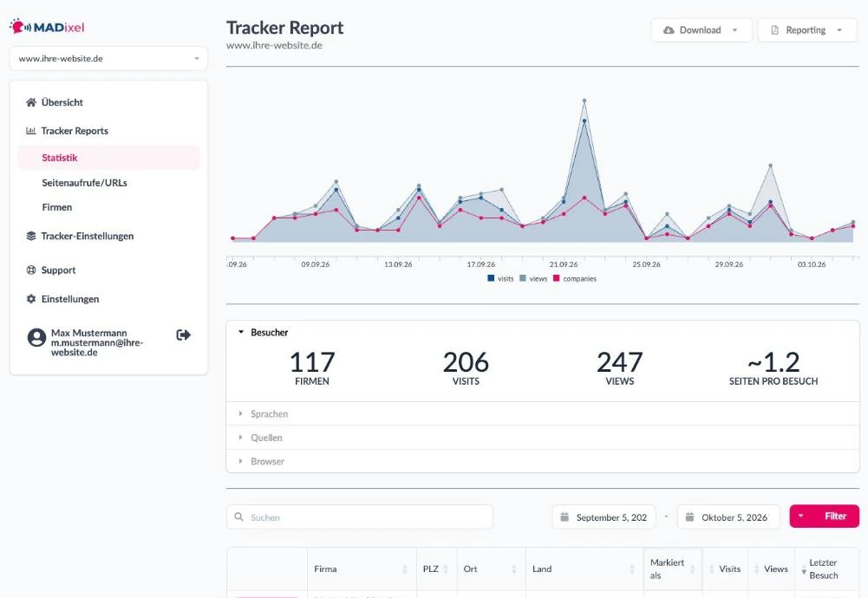Image resolution: width=868 pixels, height=598 pixels.
Task: Sort by Views column arrows
Action: pyautogui.click(x=757, y=569)
